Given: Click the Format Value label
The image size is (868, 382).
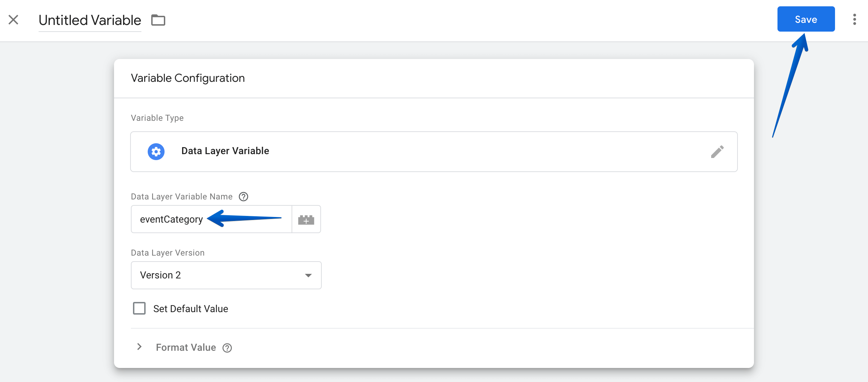Looking at the screenshot, I should [186, 347].
